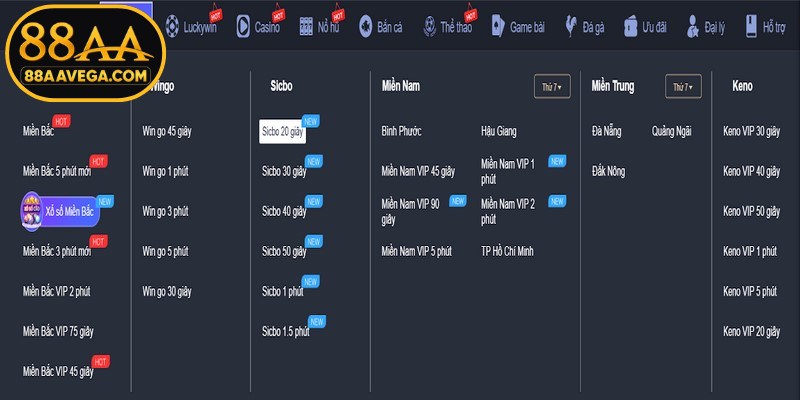800x400 pixels.
Task: Select the Đá gà rooster icon
Action: 570,27
